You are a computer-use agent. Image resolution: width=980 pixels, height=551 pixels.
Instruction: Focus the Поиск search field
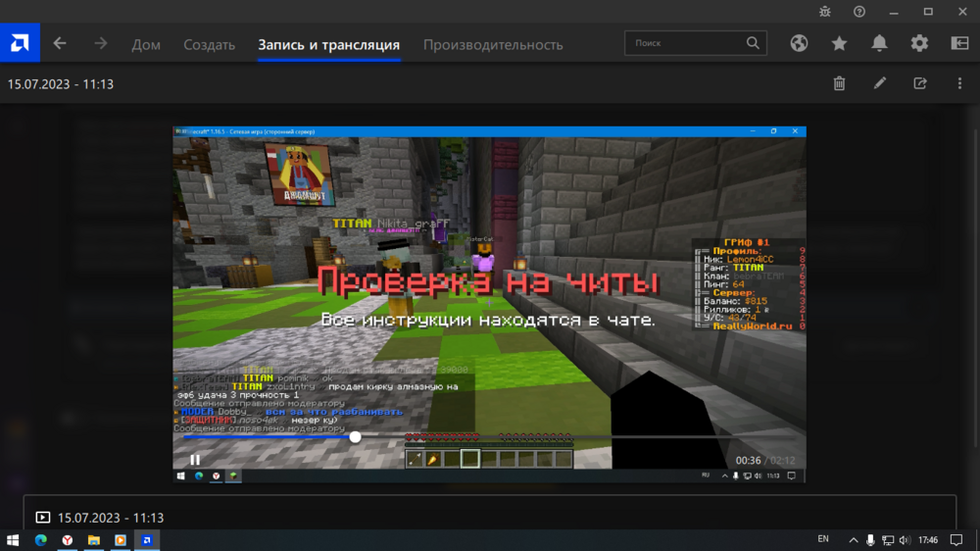point(696,43)
